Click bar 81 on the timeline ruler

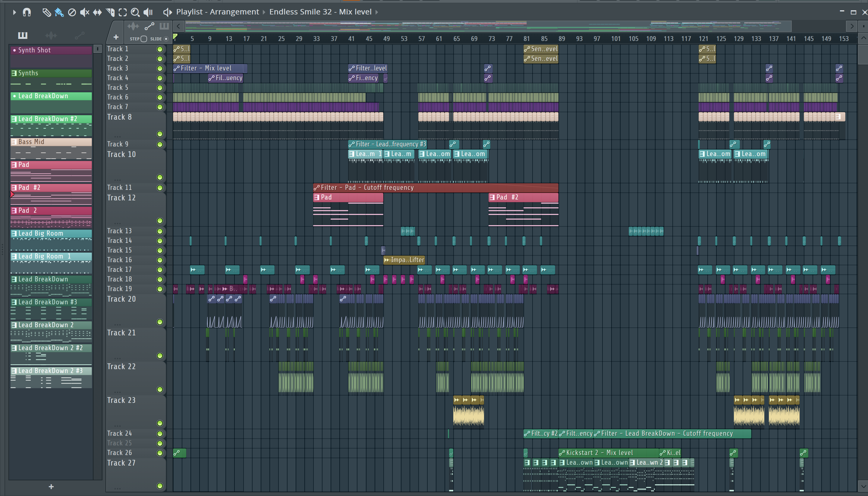(526, 39)
